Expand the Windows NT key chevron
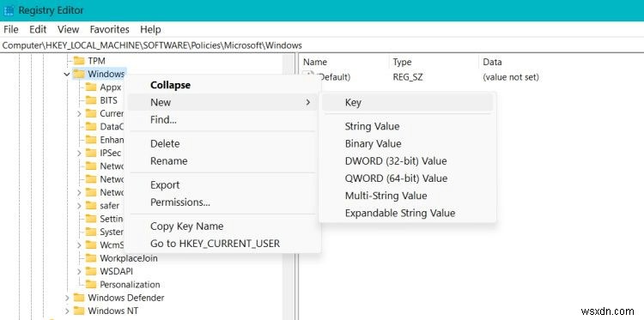Image resolution: width=644 pixels, height=320 pixels. click(x=67, y=311)
